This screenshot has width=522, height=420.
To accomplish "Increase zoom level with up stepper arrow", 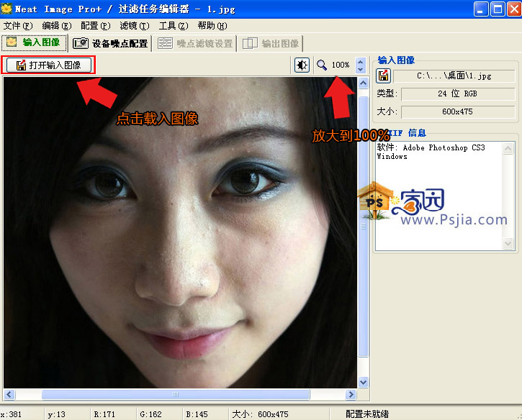I will (360, 61).
